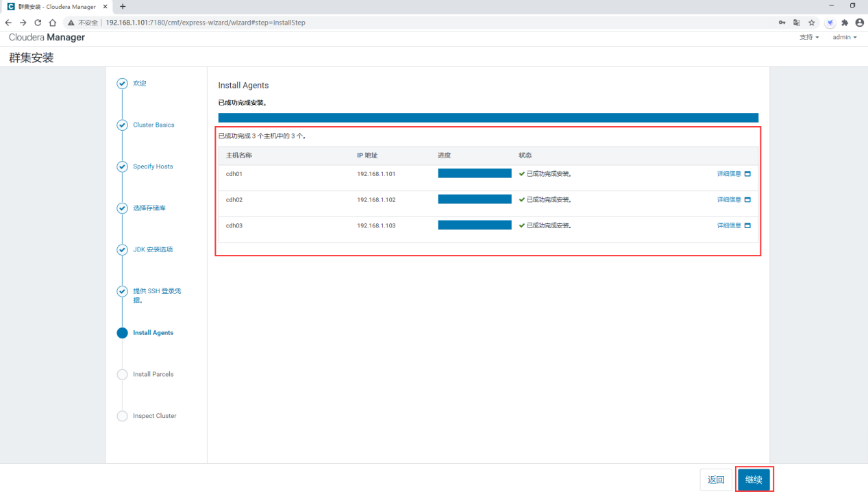The image size is (868, 496).
Task: Click the 进度 column header
Action: (x=445, y=156)
